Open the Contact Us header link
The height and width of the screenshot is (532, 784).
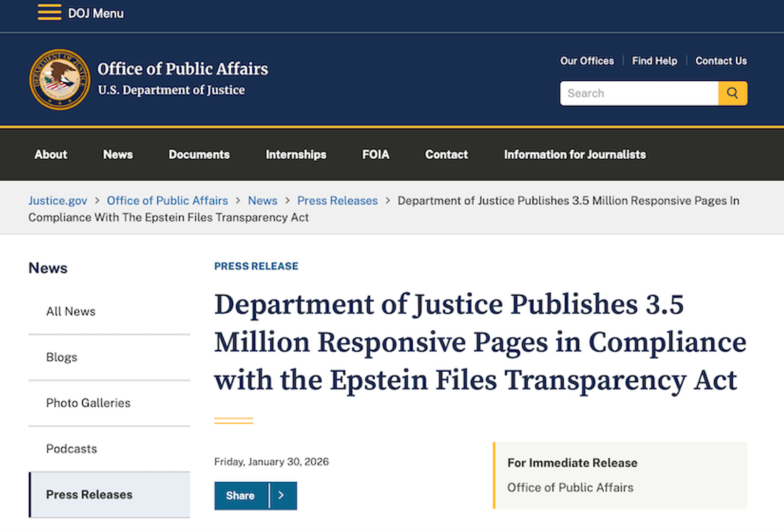[x=721, y=61]
